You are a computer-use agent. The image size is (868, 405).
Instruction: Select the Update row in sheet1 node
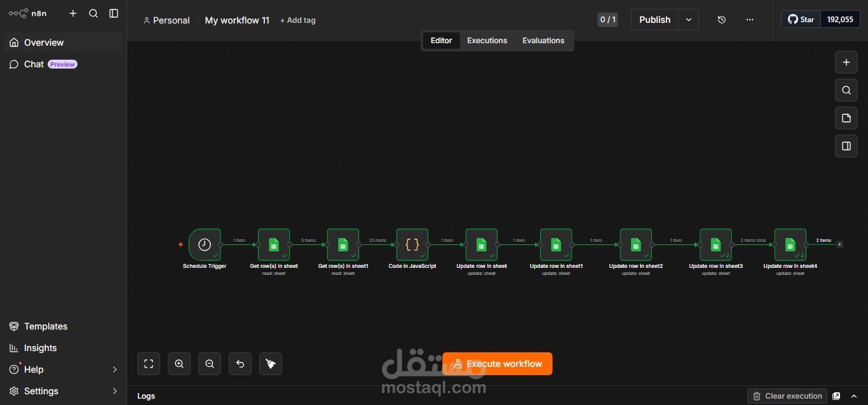tap(556, 244)
